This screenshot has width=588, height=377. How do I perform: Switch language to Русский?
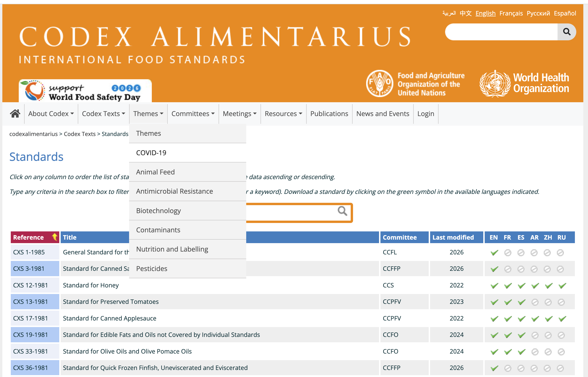click(x=538, y=13)
